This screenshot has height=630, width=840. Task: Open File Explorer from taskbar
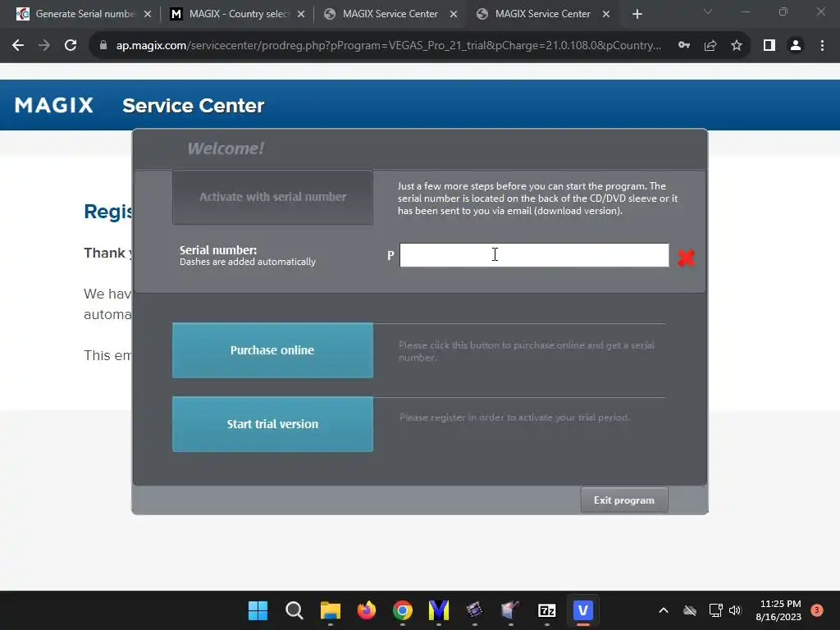pos(331,610)
